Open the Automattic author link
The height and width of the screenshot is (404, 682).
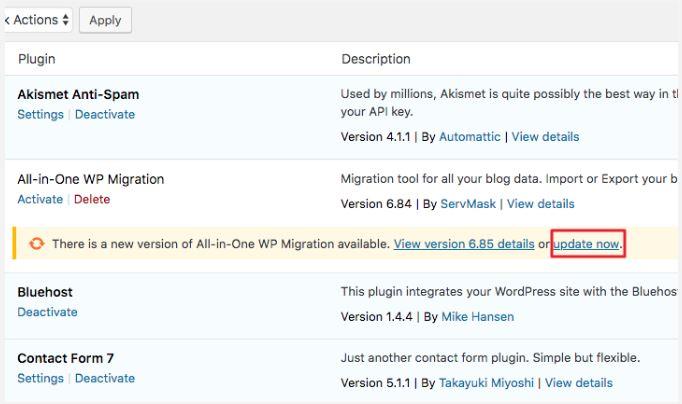[470, 137]
